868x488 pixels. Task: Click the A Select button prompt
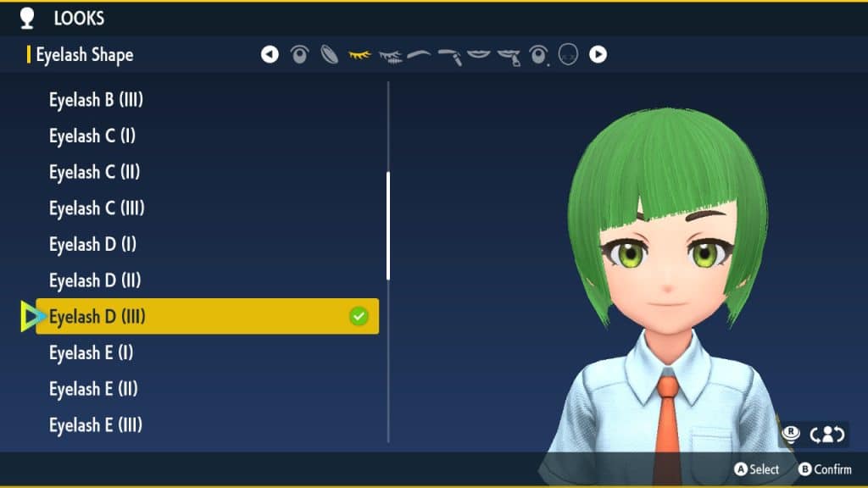click(x=757, y=469)
